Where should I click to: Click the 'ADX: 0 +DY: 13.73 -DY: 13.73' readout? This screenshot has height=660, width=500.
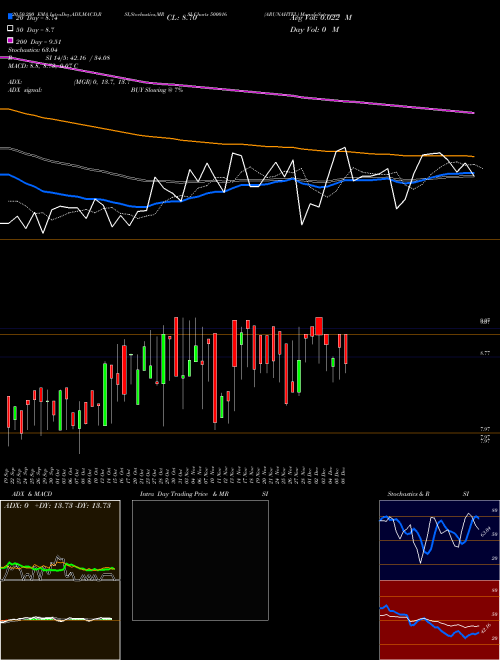57,506
